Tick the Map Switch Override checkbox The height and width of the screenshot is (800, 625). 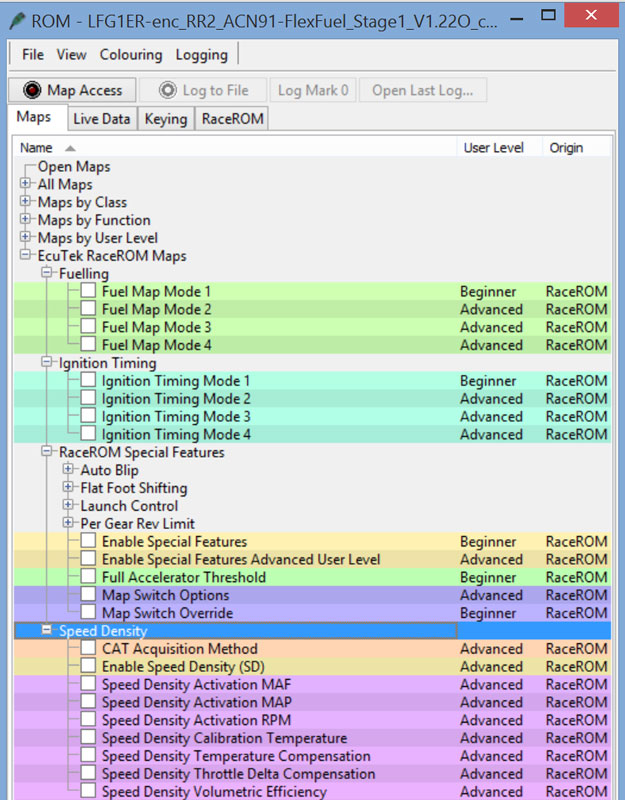click(88, 612)
